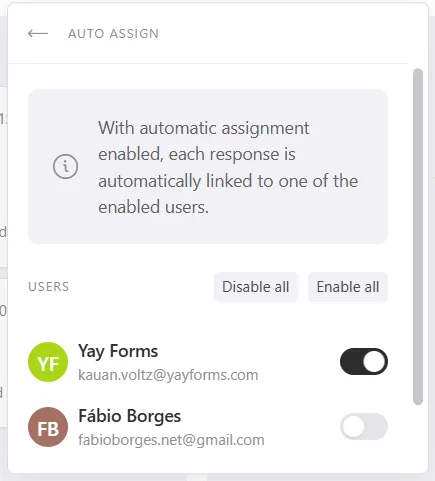Go back using the left arrow icon
The width and height of the screenshot is (435, 481).
pyautogui.click(x=38, y=33)
